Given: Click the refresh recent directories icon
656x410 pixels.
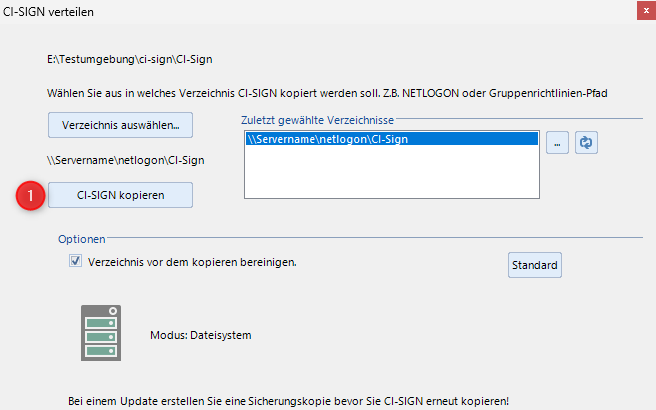Looking at the screenshot, I should pyautogui.click(x=587, y=144).
